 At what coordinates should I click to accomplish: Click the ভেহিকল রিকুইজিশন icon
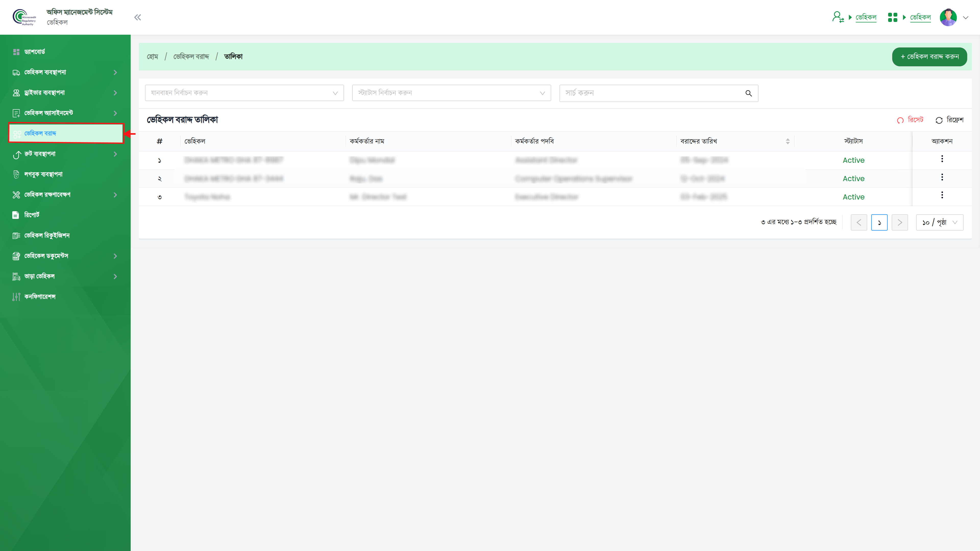pos(16,236)
